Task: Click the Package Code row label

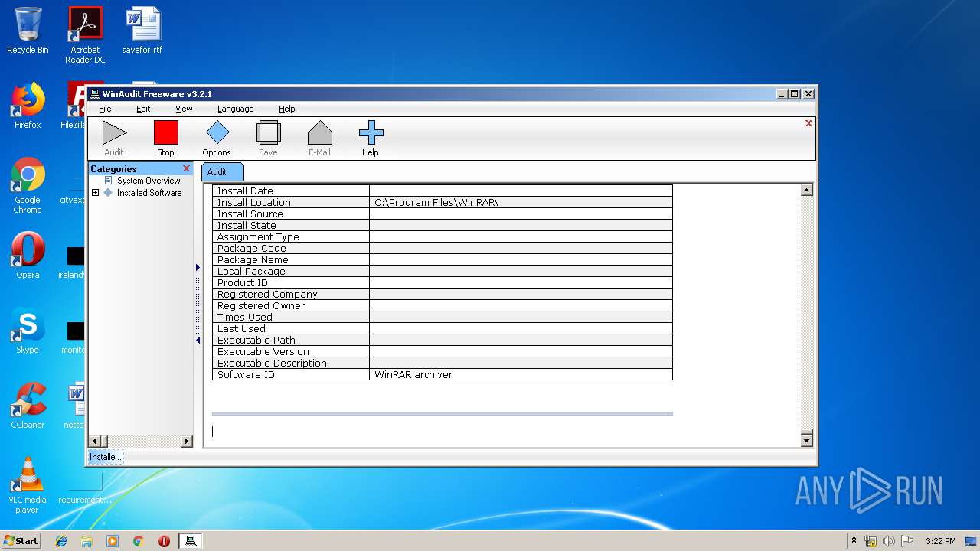Action: click(251, 249)
